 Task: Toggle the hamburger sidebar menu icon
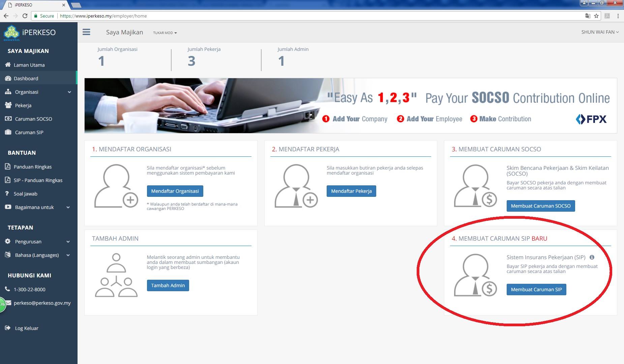click(86, 32)
